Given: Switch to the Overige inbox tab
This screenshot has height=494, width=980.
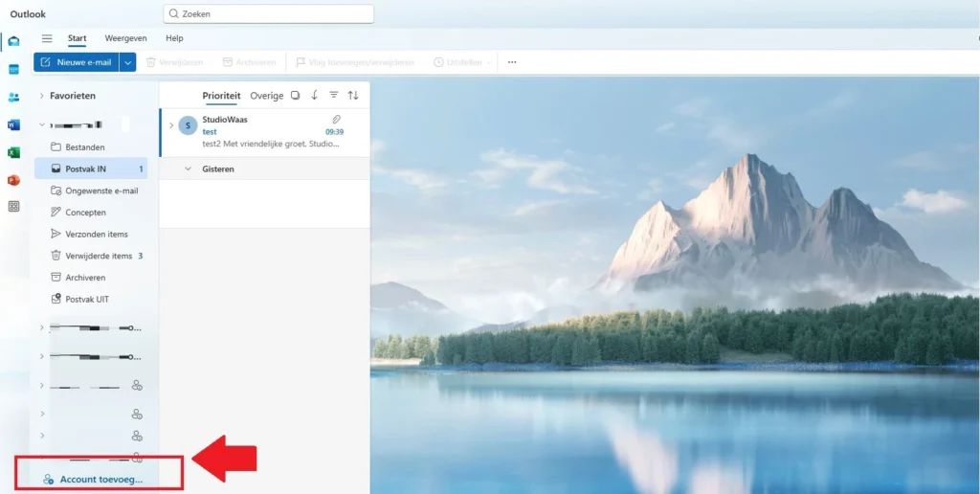Looking at the screenshot, I should pyautogui.click(x=267, y=96).
